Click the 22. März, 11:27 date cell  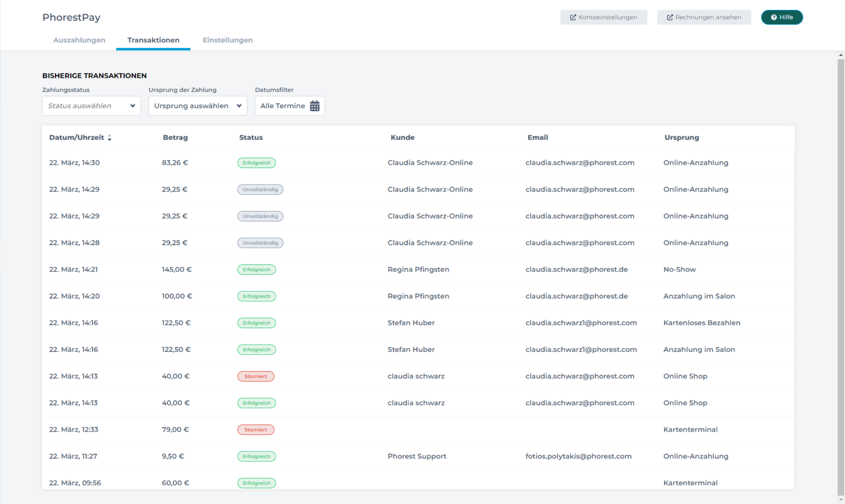pos(73,456)
